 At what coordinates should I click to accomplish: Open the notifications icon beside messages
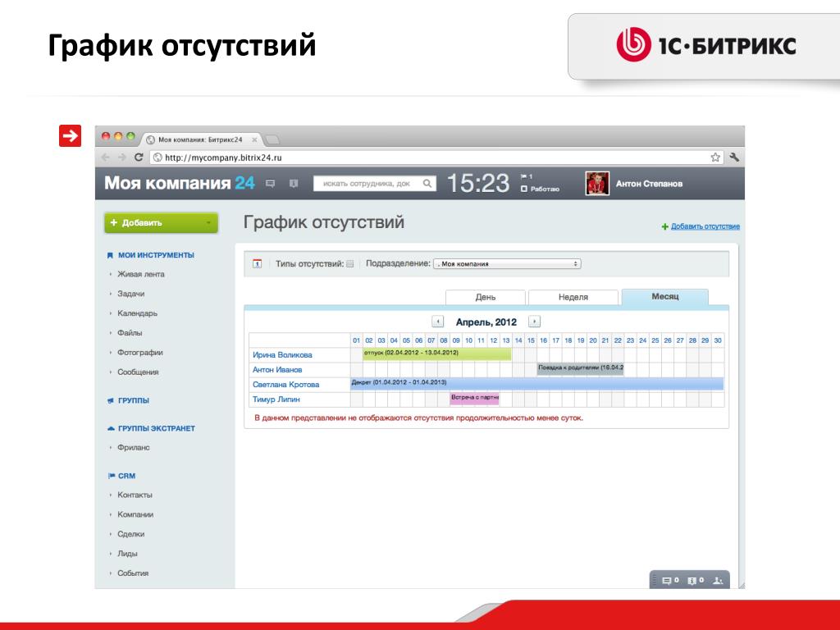point(293,183)
